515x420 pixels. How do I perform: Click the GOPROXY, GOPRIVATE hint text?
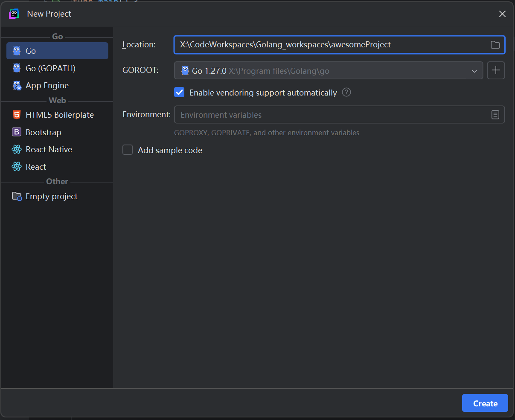click(267, 133)
